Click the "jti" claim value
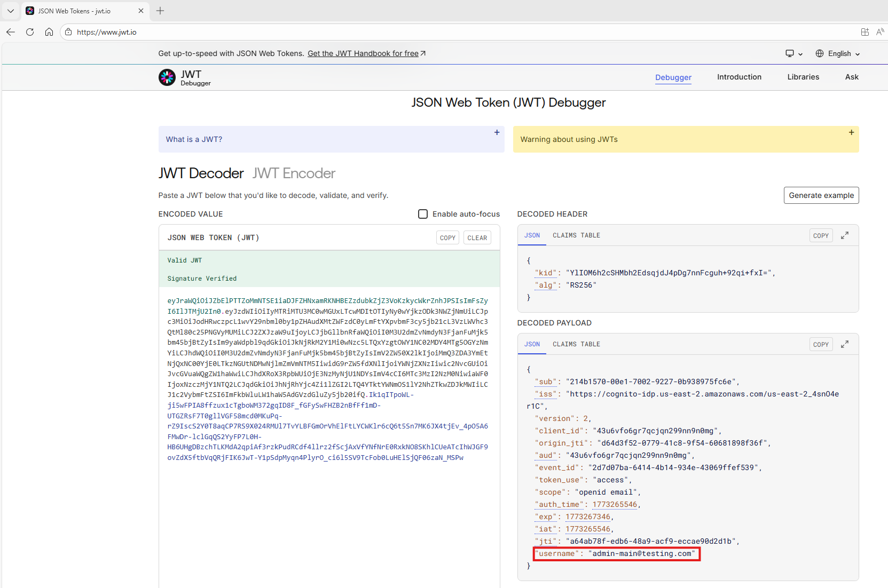This screenshot has height=588, width=888. (650, 541)
